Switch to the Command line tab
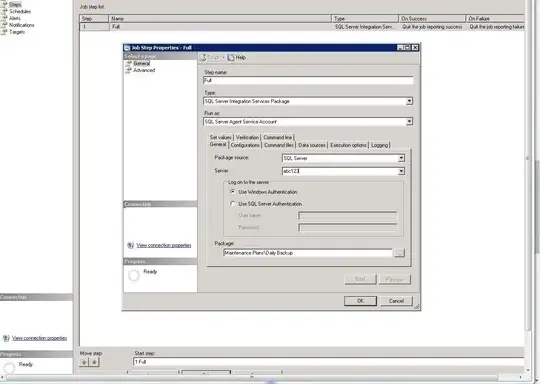 tap(278, 137)
